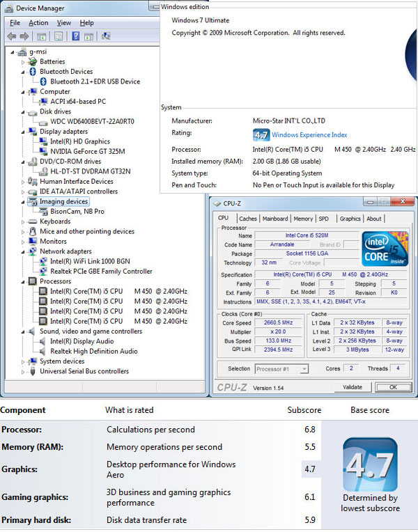Screen dimensions: 418x532
Task: Expand the System devices tree node
Action: pos(23,361)
